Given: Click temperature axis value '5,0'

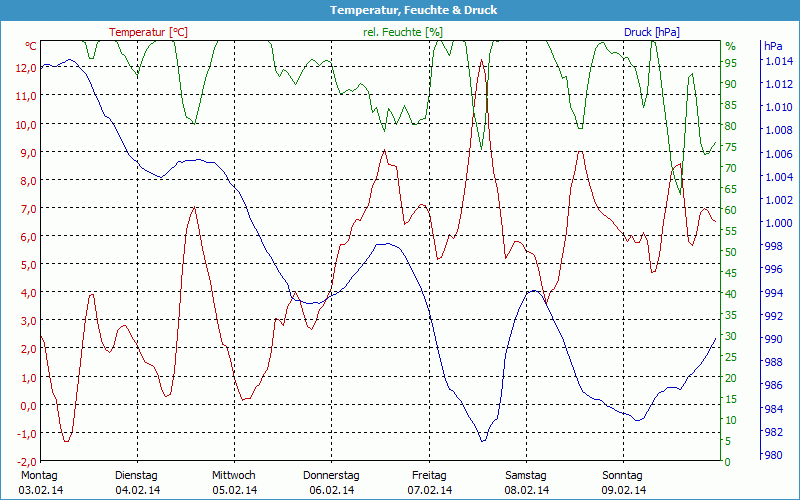Looking at the screenshot, I should coord(29,264).
